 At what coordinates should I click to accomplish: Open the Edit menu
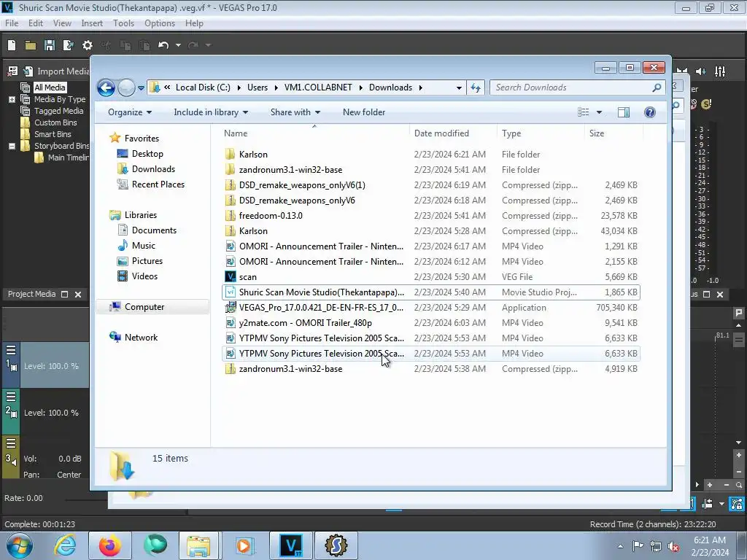coord(36,23)
